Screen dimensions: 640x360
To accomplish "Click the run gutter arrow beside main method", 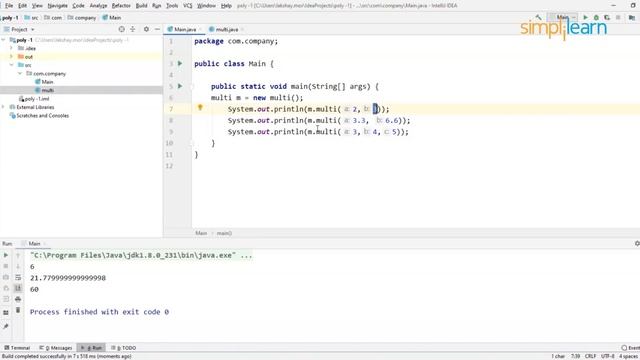I will pos(180,86).
